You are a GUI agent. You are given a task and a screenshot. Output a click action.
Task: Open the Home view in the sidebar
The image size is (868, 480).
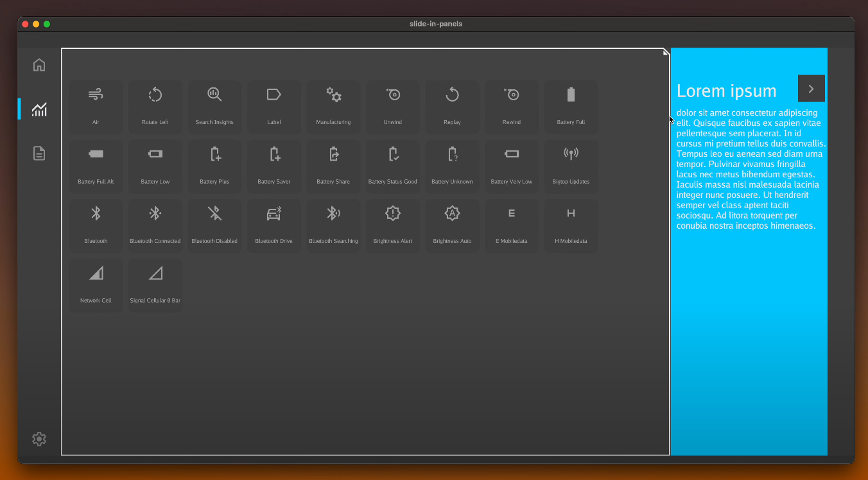pyautogui.click(x=39, y=65)
